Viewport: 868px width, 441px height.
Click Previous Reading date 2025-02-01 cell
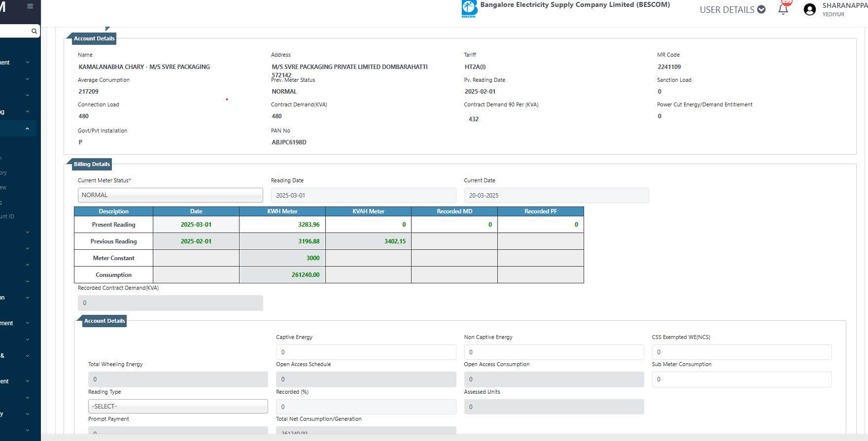pyautogui.click(x=196, y=241)
